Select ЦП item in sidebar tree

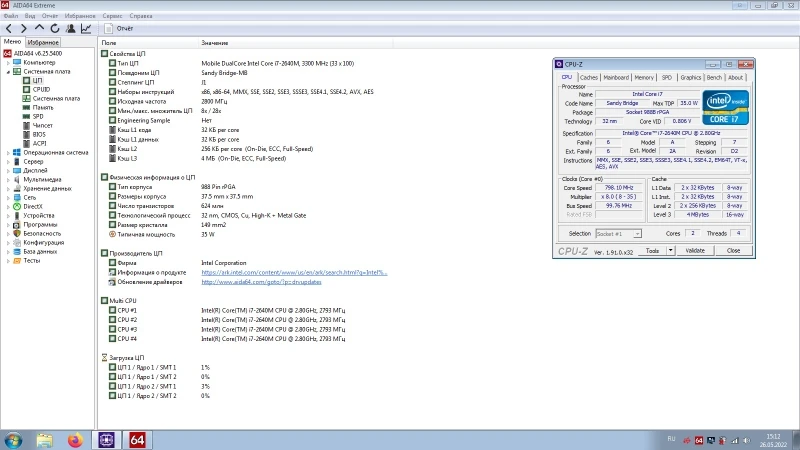(x=37, y=81)
